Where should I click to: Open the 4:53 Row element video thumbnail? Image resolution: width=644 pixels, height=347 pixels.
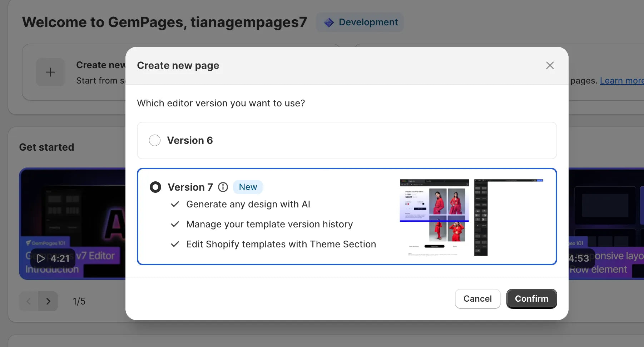pyautogui.click(x=606, y=224)
